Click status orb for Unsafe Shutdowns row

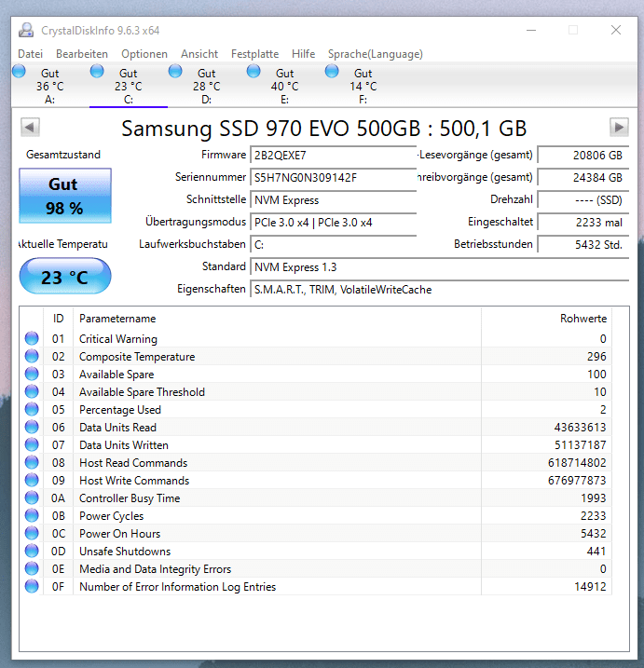pos(32,551)
